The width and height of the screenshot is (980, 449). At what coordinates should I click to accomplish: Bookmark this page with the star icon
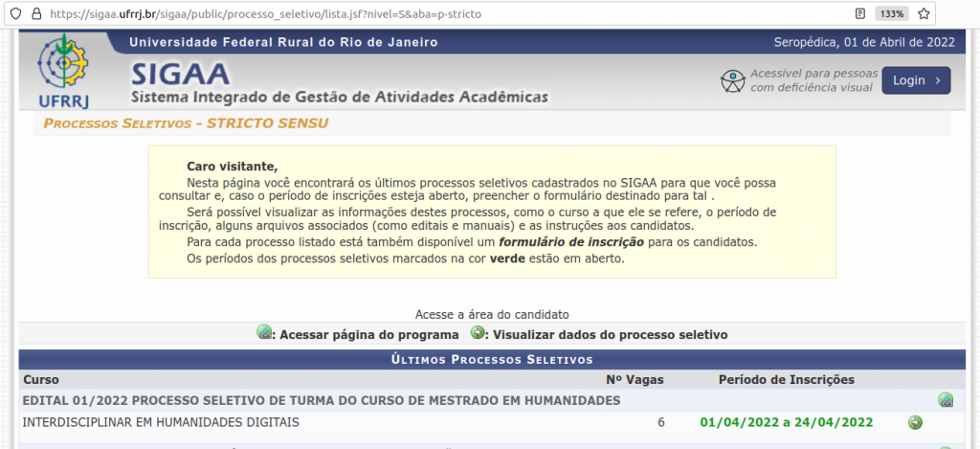pos(924,14)
